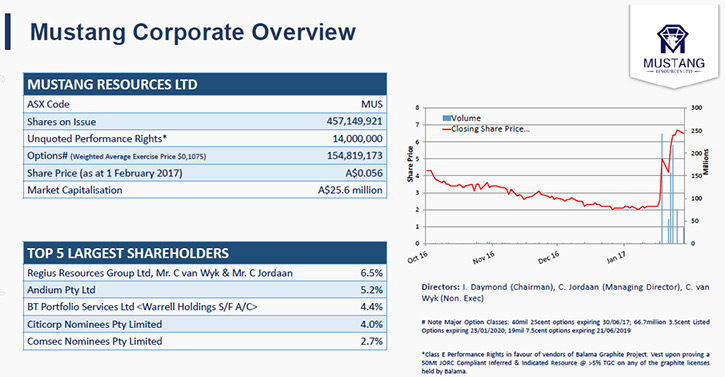Click the Options value 154,819,173
Screen dimensions: 725x377
point(355,155)
